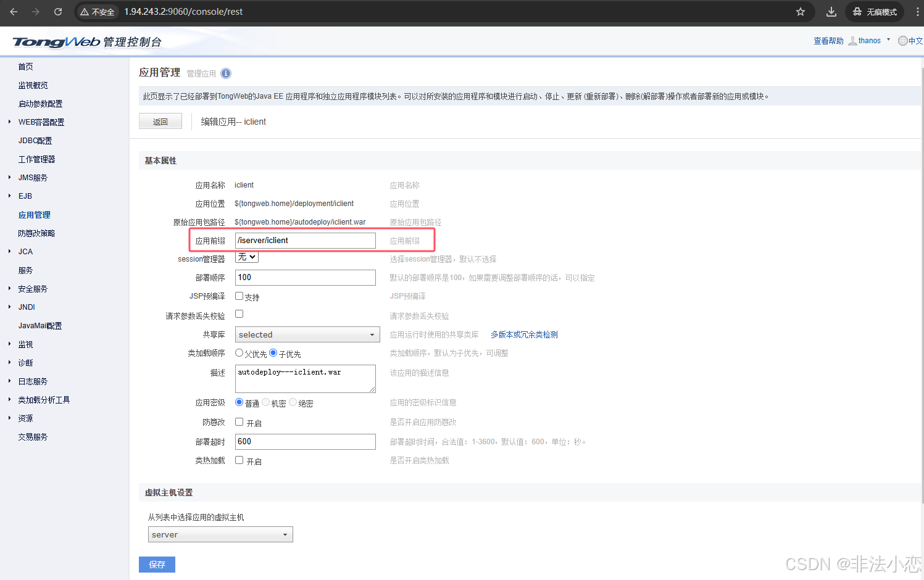Click the 应用前缀 input field

click(306, 241)
